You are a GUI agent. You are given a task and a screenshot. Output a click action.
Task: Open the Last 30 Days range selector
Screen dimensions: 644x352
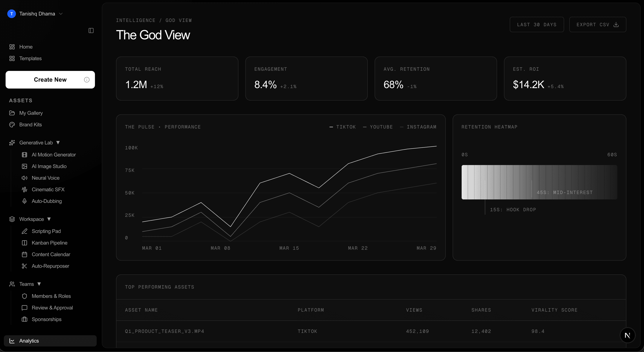(537, 24)
